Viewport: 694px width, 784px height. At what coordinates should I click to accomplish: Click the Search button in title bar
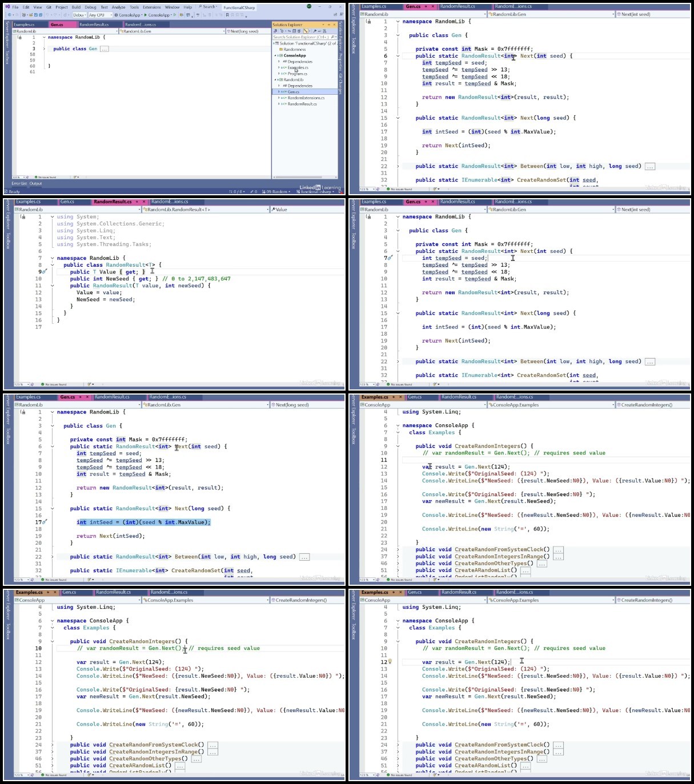pos(207,7)
